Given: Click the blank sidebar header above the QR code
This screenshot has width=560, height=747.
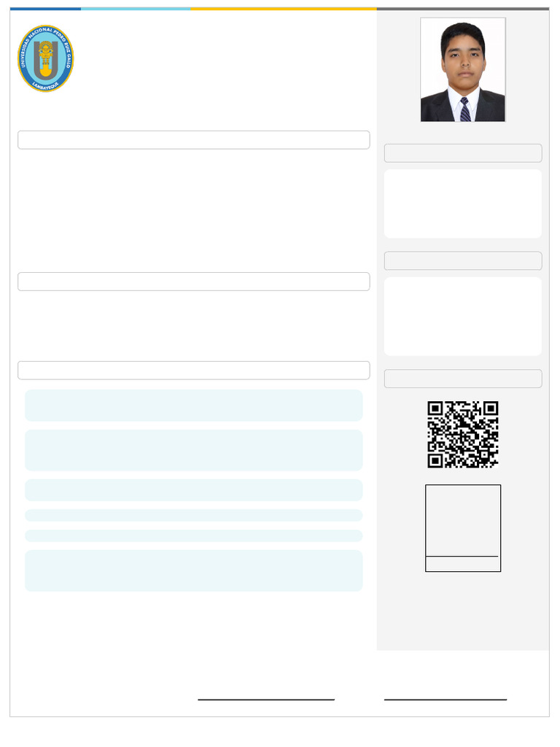Looking at the screenshot, I should coord(463,379).
